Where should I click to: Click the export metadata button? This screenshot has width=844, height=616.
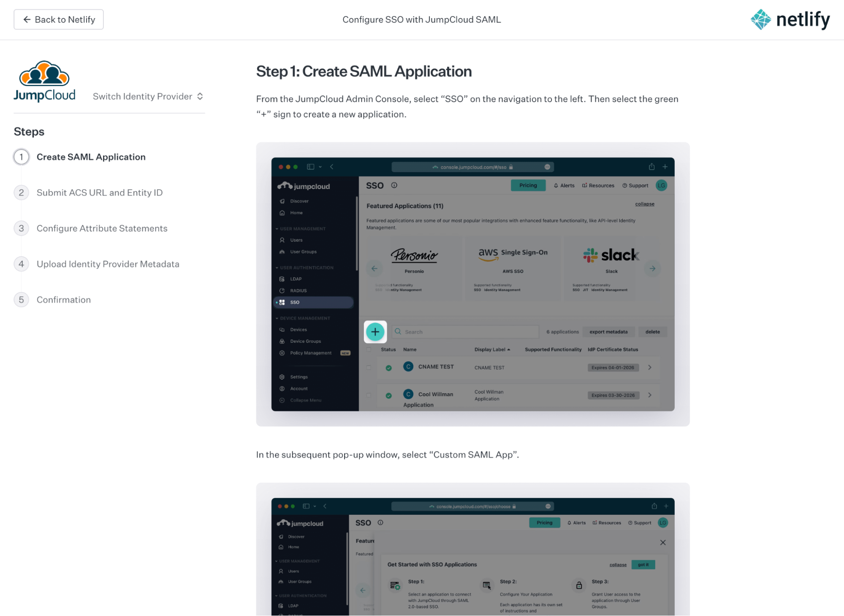point(608,332)
